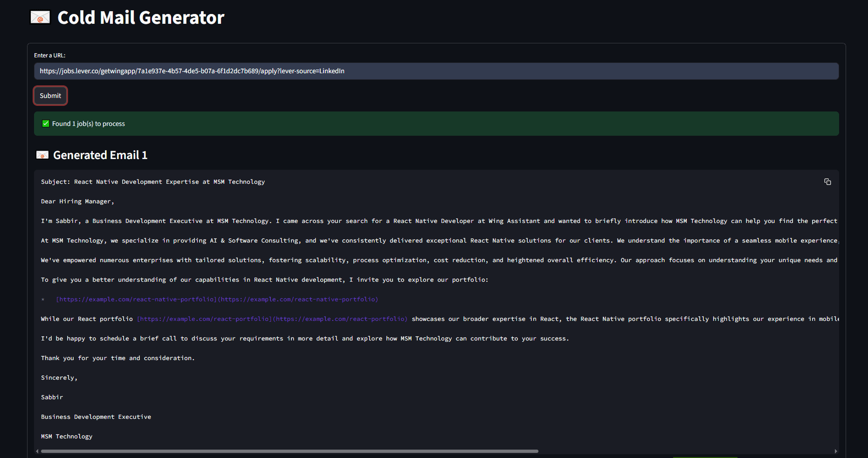The height and width of the screenshot is (458, 868).
Task: Click the 'Sincerely,' line
Action: pyautogui.click(x=59, y=378)
